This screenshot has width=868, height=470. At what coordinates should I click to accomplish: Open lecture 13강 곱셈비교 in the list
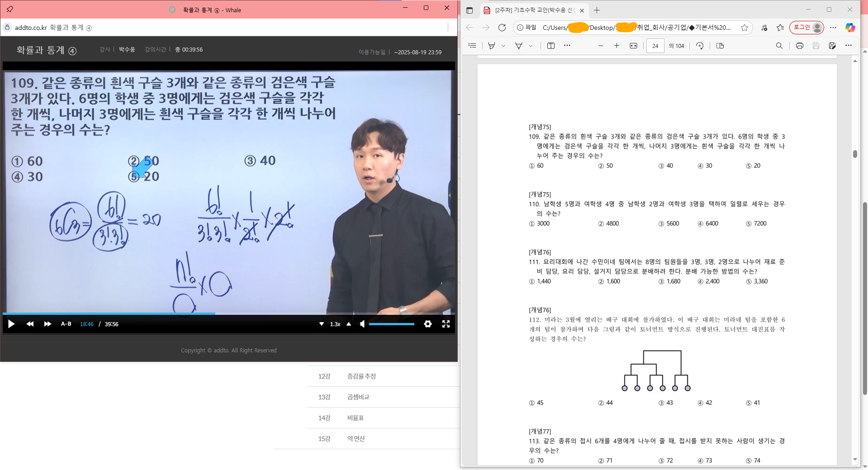click(358, 397)
